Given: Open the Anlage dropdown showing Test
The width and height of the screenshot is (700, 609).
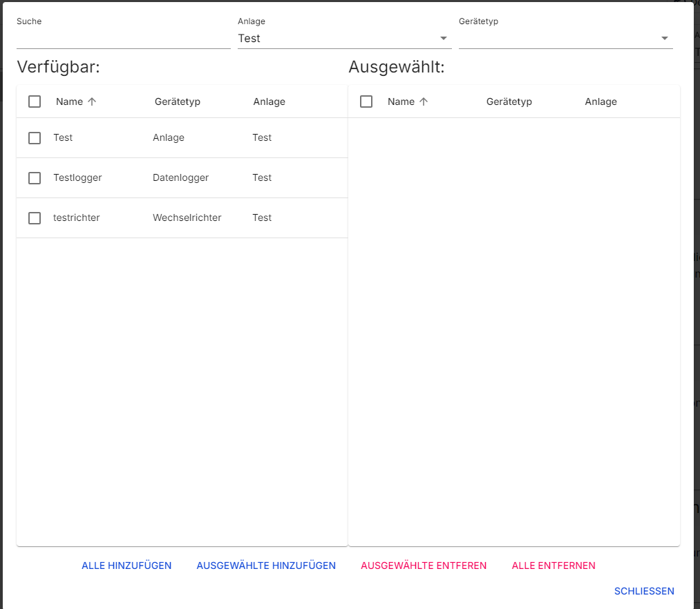Looking at the screenshot, I should tap(343, 39).
